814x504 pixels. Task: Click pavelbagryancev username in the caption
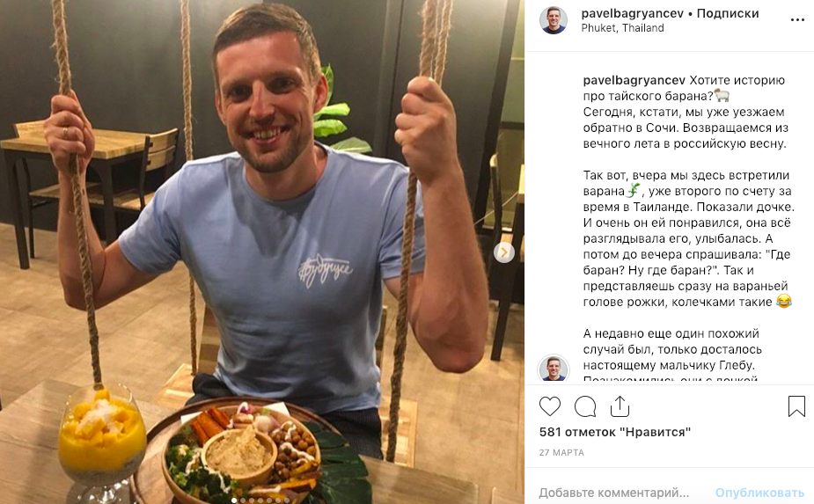(634, 80)
